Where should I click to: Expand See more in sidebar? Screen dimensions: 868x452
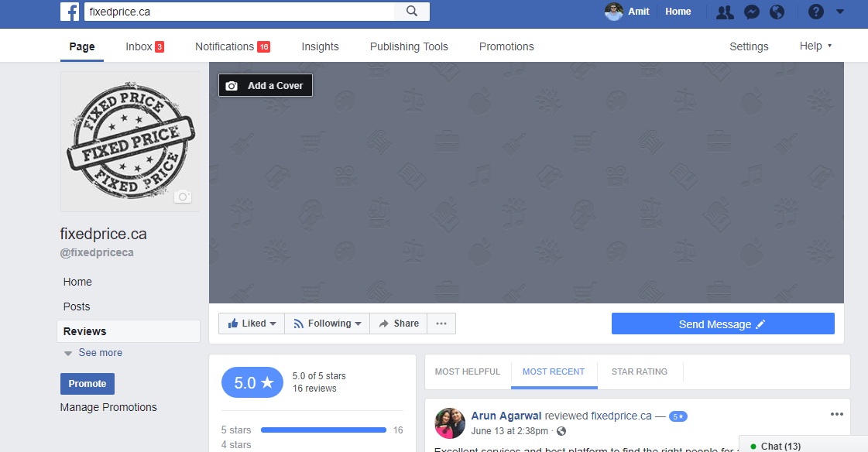pyautogui.click(x=100, y=352)
